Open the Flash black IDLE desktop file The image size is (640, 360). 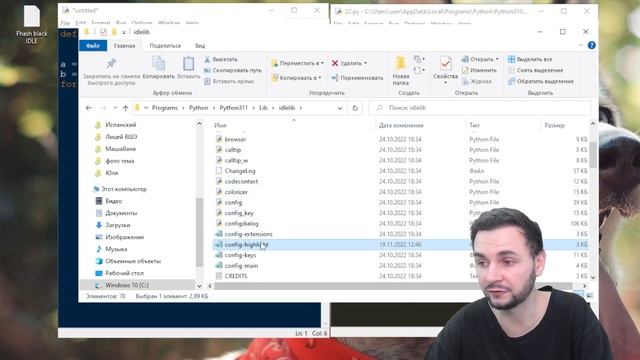pyautogui.click(x=31, y=25)
